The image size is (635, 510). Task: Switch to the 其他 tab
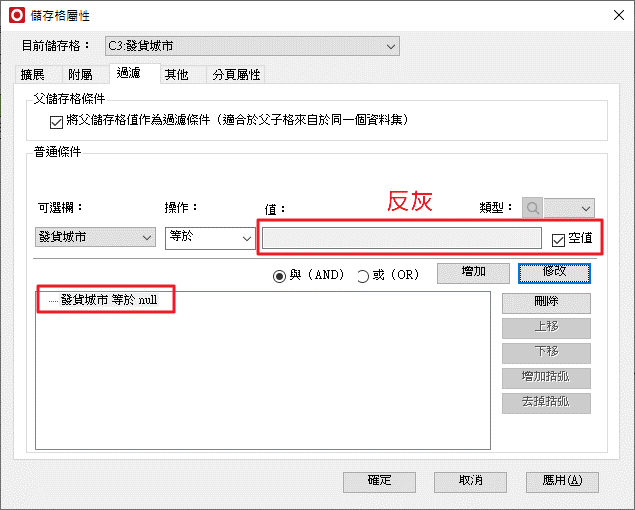coord(177,74)
